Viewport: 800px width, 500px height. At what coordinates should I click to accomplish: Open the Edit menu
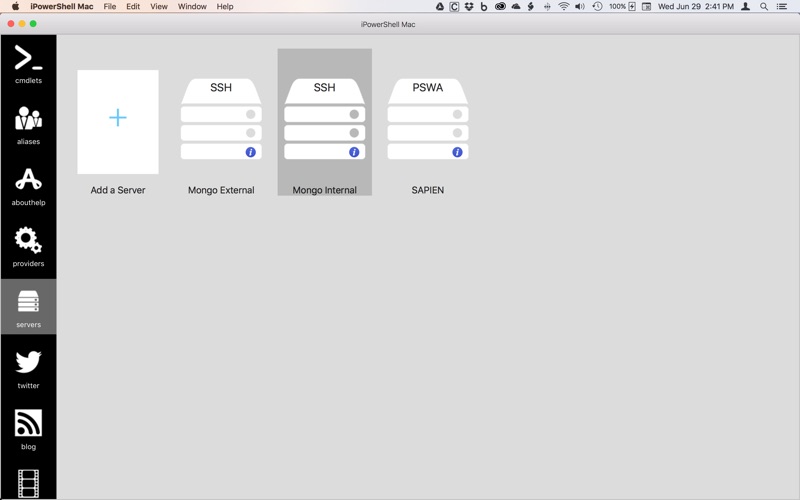[133, 7]
